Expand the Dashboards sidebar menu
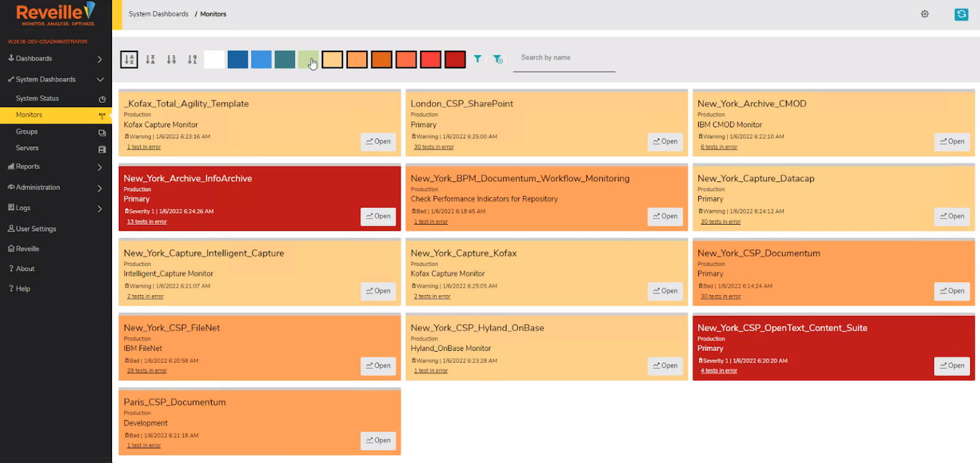The height and width of the screenshot is (463, 980). coord(56,59)
